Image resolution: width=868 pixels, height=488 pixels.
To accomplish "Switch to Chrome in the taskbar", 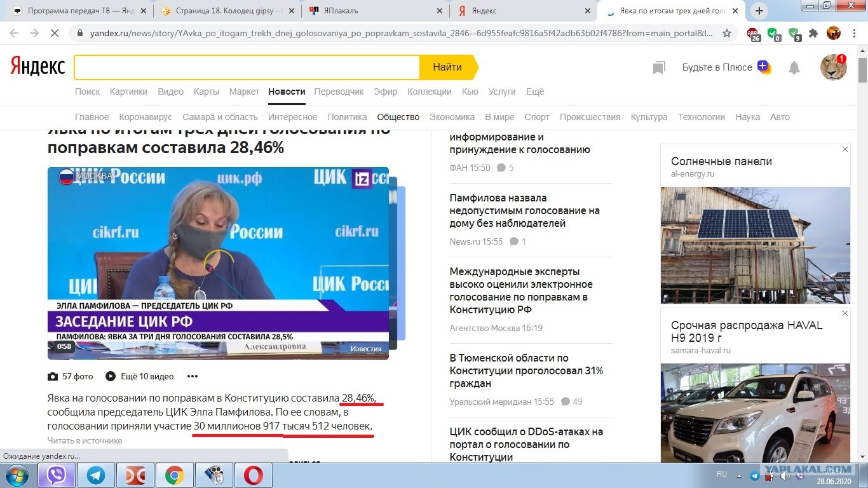I will point(175,475).
